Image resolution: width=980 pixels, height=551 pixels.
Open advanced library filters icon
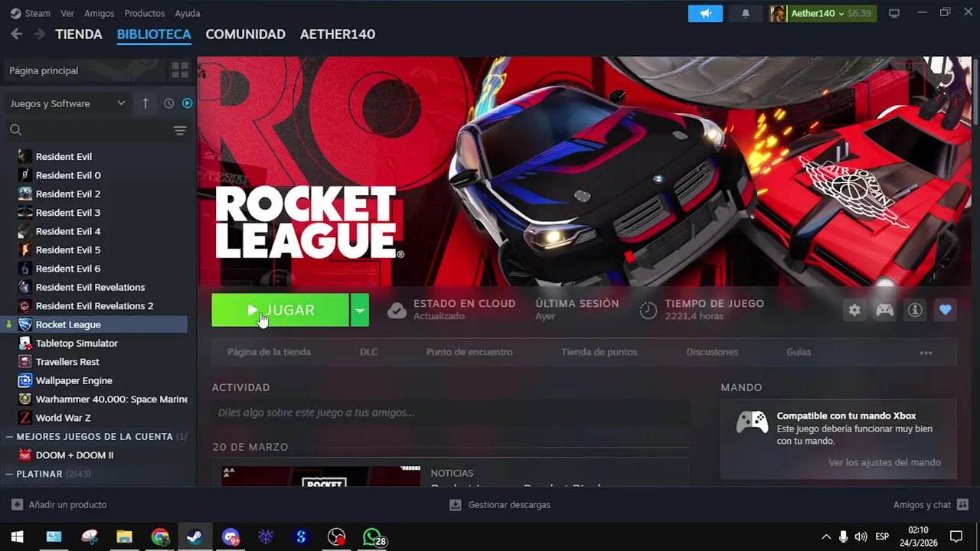point(180,130)
